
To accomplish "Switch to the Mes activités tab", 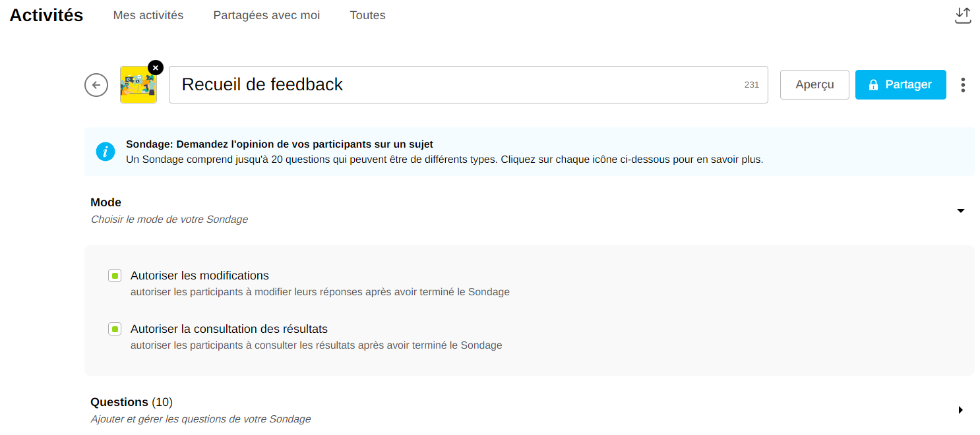I will (148, 15).
